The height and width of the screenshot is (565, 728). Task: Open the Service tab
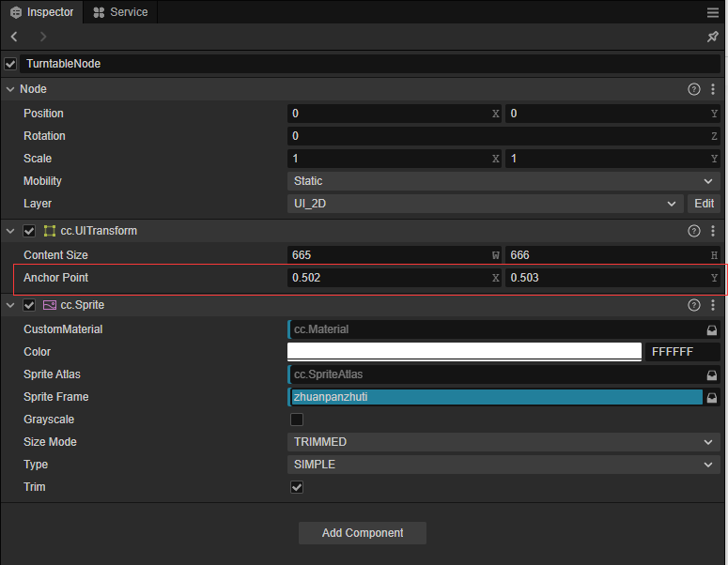pyautogui.click(x=121, y=12)
